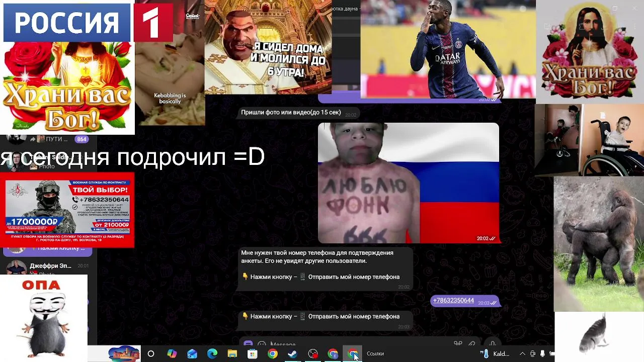Viewport: 644px width, 362px height.
Task: Click the circular search icon in taskbar
Action: coord(150,354)
